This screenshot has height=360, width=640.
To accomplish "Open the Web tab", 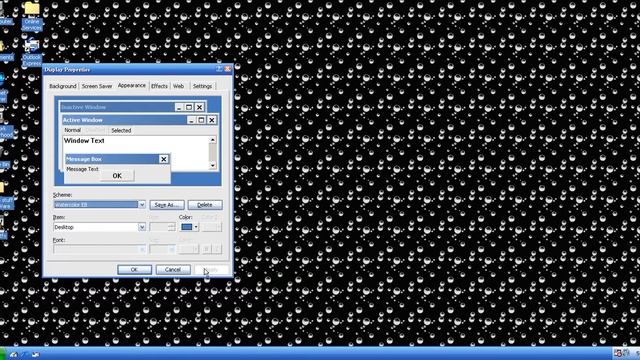I will click(178, 86).
